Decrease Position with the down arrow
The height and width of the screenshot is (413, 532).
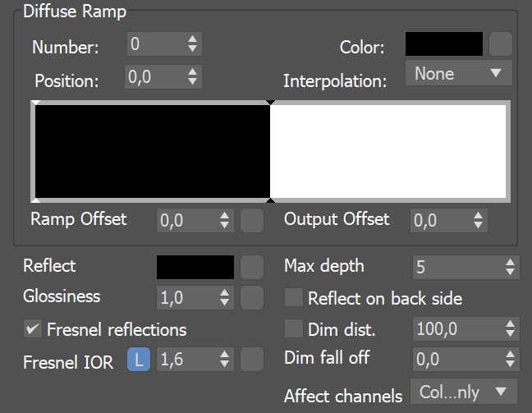(193, 81)
